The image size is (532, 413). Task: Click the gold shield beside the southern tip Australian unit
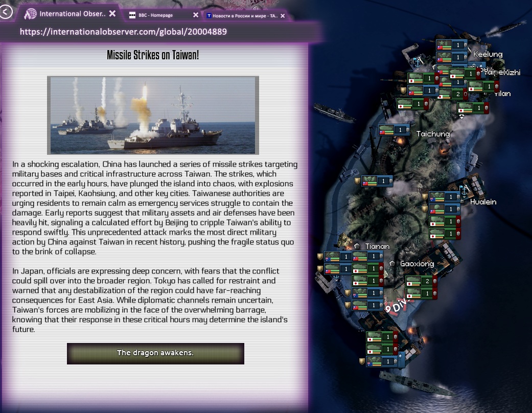[x=362, y=361]
